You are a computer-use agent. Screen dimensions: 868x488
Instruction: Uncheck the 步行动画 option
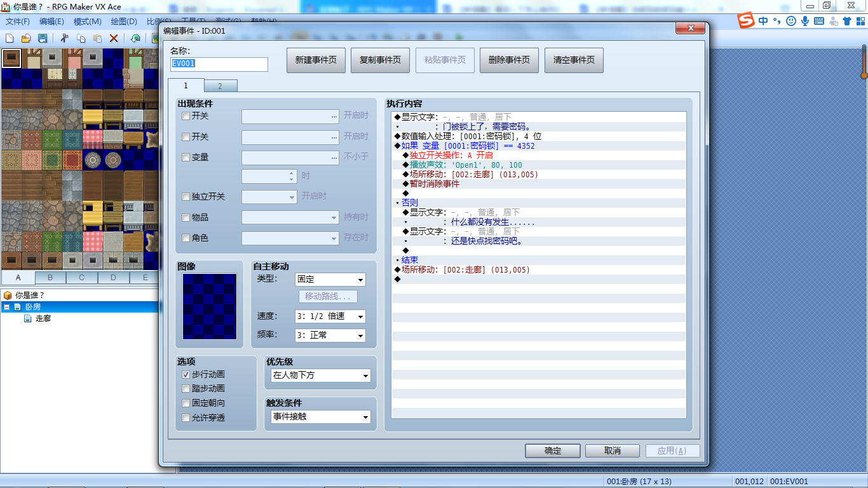coord(186,375)
